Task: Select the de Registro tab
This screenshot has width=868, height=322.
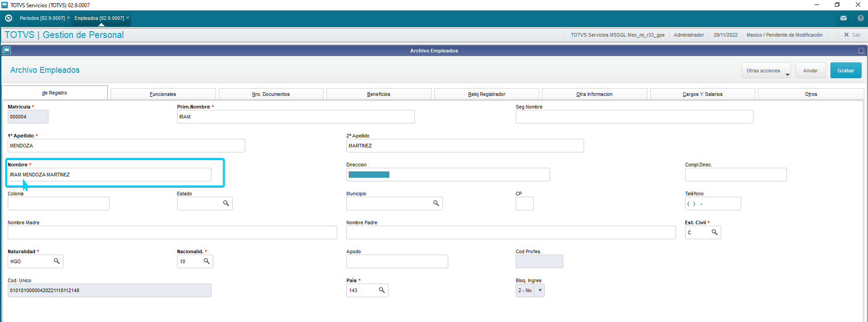Action: coord(54,93)
